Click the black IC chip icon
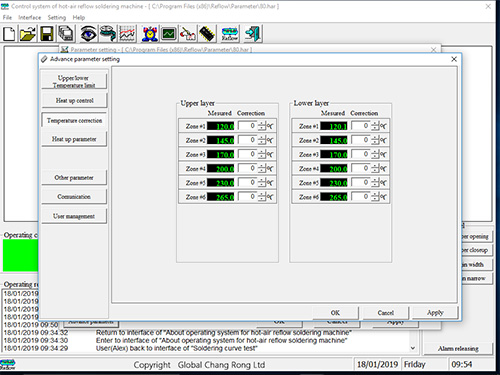The width and height of the screenshot is (500, 375). tap(207, 34)
